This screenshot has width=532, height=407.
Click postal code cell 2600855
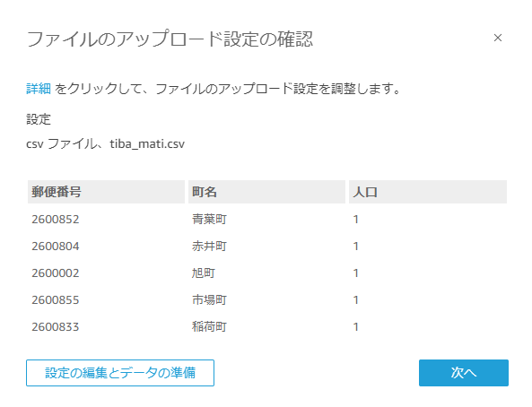[56, 299]
